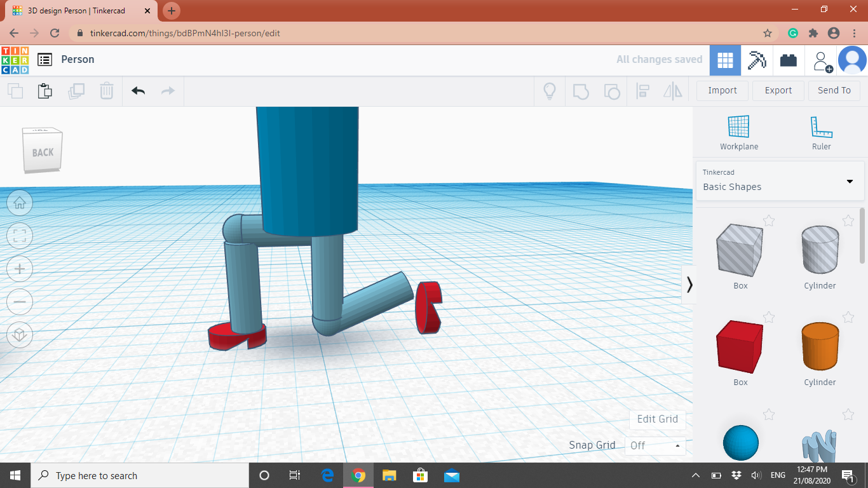868x488 pixels.
Task: Click the Group shapes icon
Action: click(x=581, y=91)
